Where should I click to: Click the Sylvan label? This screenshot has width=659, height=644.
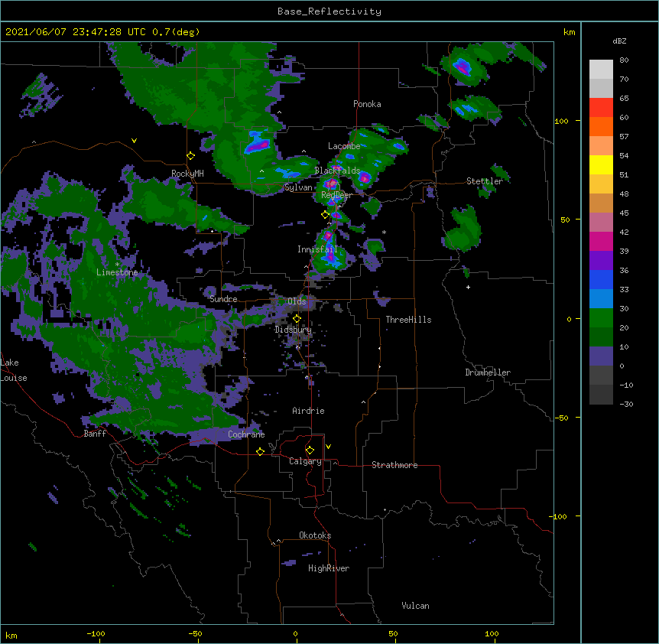click(298, 187)
